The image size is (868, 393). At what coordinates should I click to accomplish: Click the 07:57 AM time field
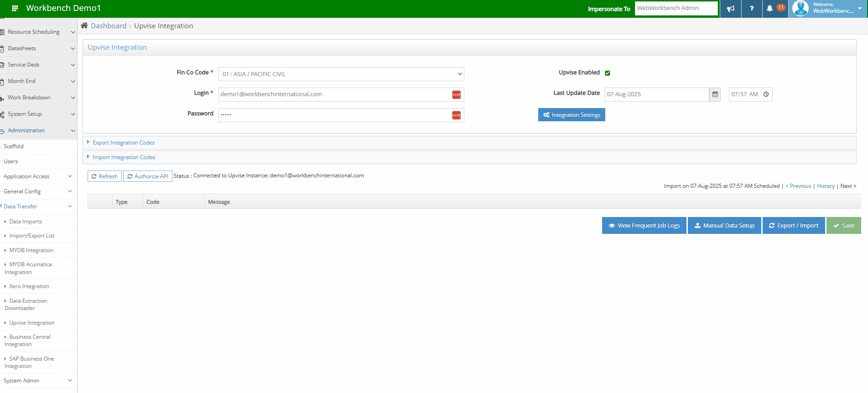tap(750, 94)
